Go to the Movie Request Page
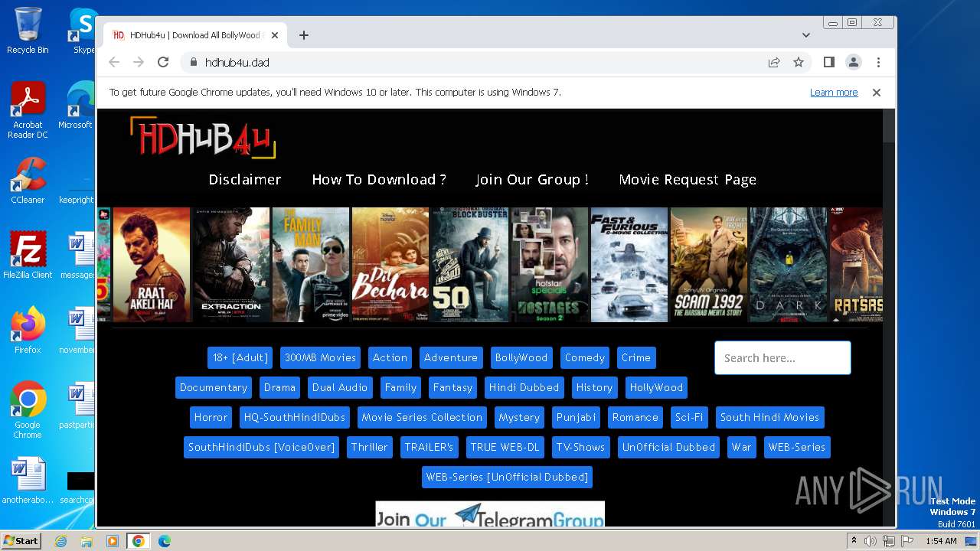 688,180
